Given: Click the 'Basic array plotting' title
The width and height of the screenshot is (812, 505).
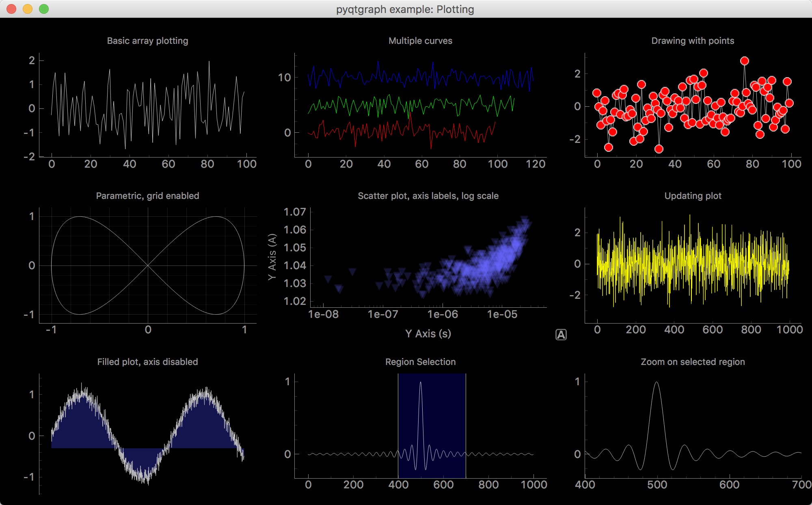Looking at the screenshot, I should 147,41.
